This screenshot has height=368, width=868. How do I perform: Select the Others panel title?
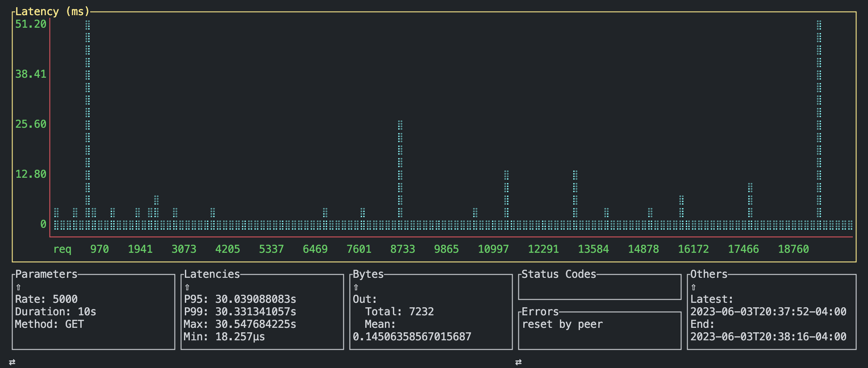pyautogui.click(x=709, y=274)
